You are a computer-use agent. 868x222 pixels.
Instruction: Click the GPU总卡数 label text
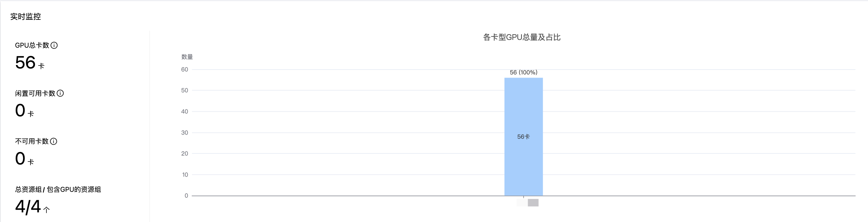[32, 45]
